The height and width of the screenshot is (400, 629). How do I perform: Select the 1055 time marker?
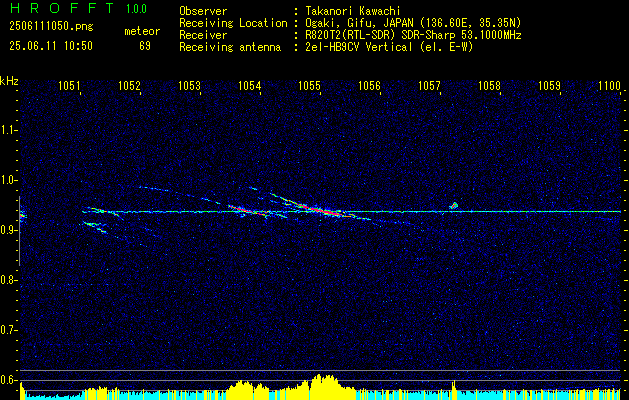click(310, 85)
